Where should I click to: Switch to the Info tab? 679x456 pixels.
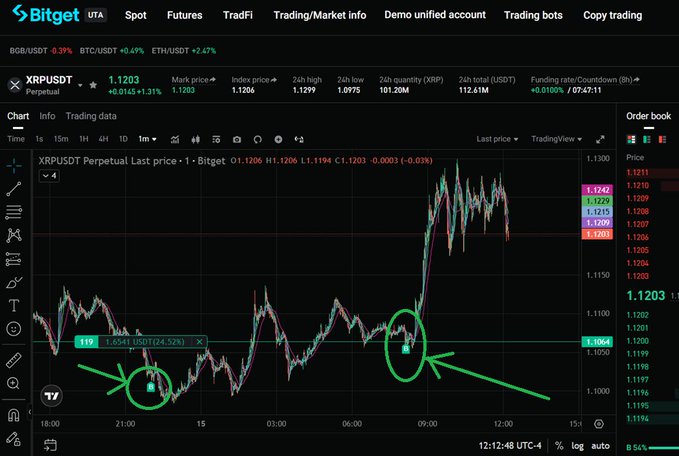pos(47,116)
